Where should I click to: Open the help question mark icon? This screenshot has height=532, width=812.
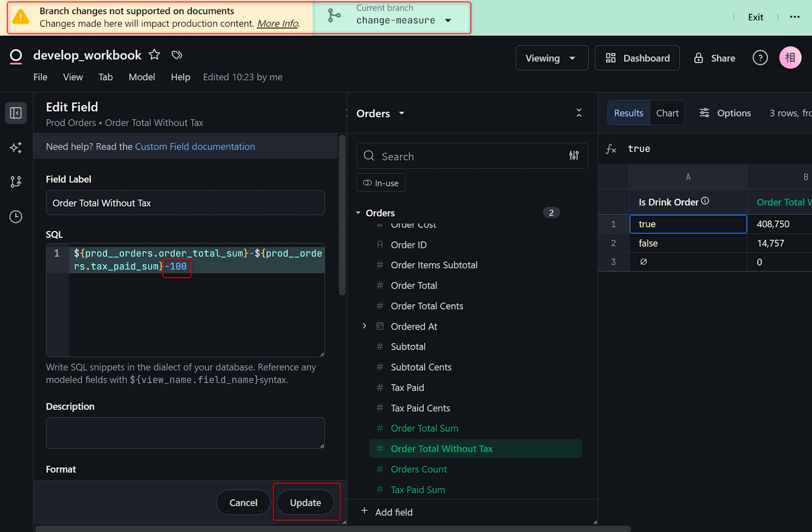click(760, 58)
